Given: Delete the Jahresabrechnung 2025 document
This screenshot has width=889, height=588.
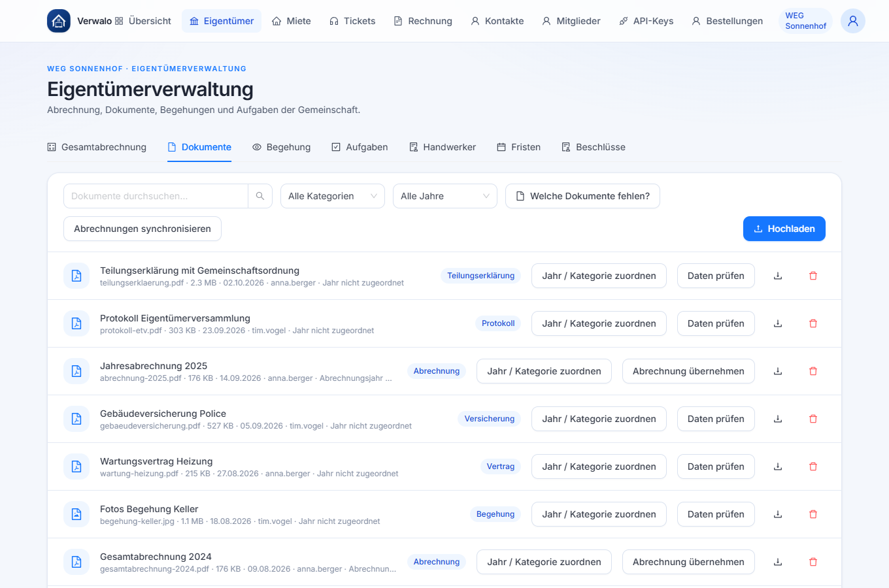Looking at the screenshot, I should (x=813, y=371).
